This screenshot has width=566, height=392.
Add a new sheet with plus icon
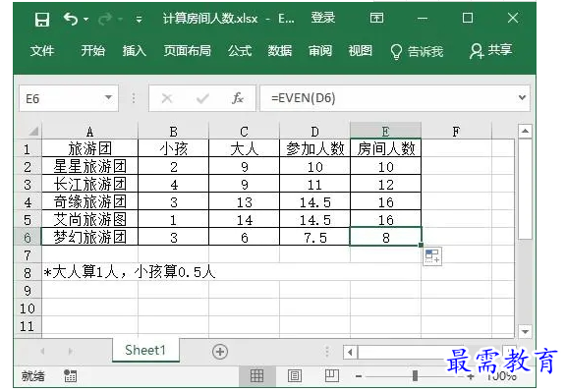click(220, 352)
